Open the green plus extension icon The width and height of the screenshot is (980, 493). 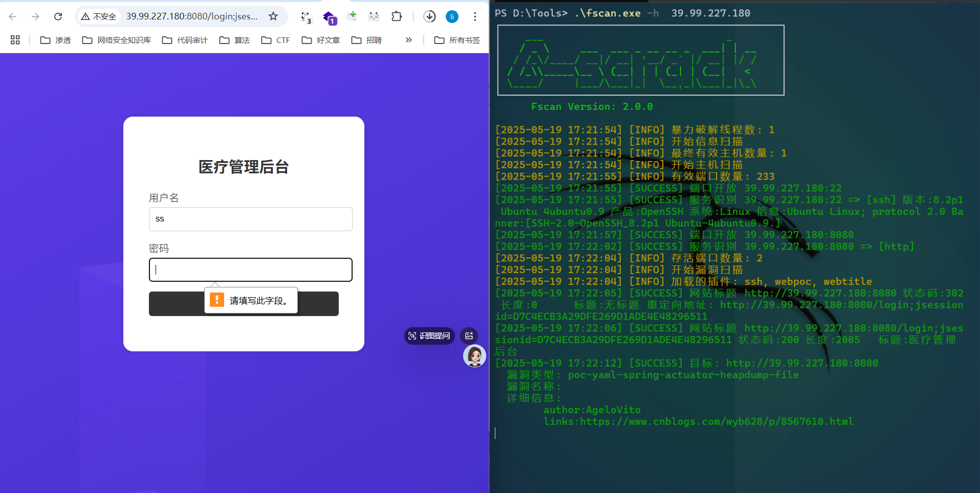352,16
